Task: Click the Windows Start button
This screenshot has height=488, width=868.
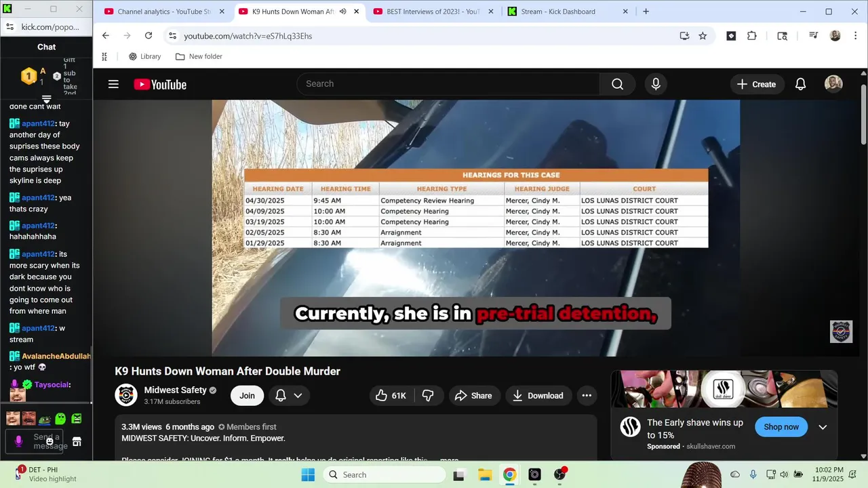Action: [x=308, y=474]
